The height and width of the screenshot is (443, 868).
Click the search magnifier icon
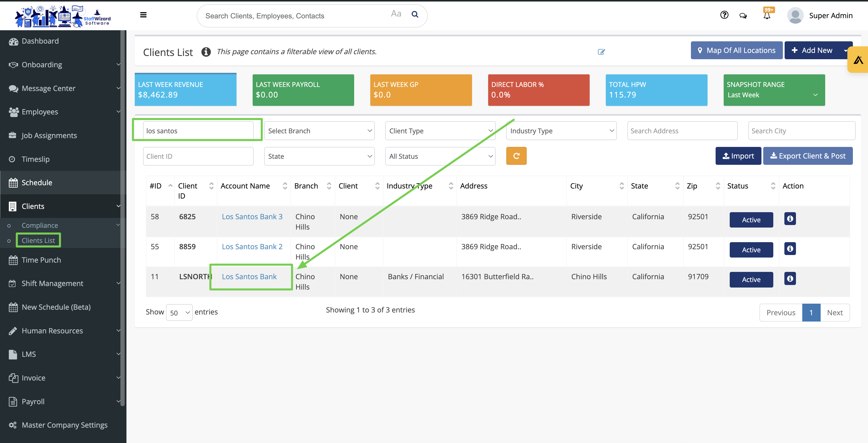point(415,14)
